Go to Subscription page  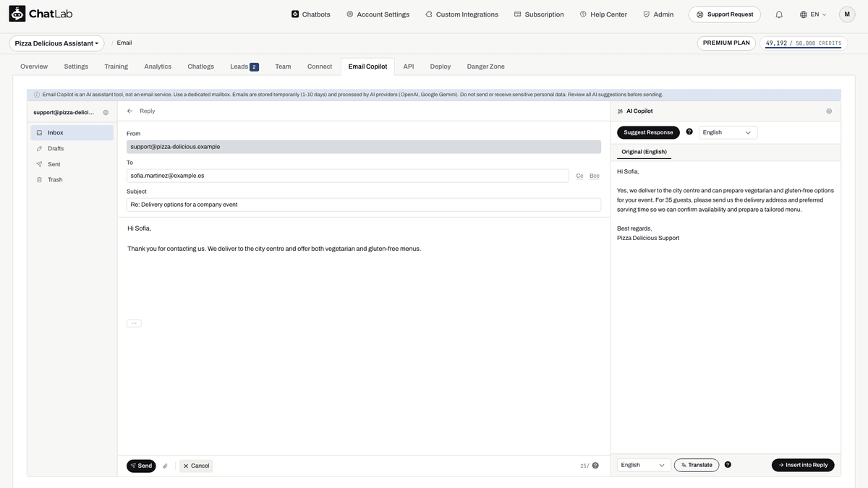point(539,14)
